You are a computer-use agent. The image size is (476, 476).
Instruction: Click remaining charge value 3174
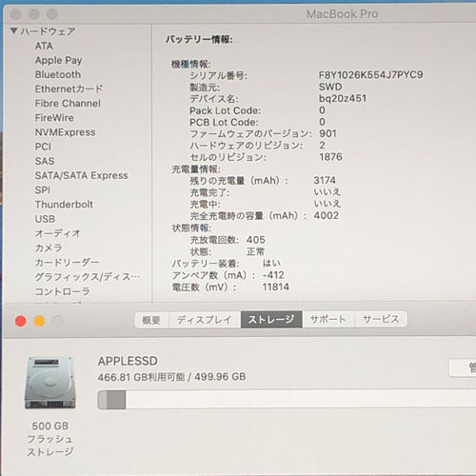click(x=325, y=180)
